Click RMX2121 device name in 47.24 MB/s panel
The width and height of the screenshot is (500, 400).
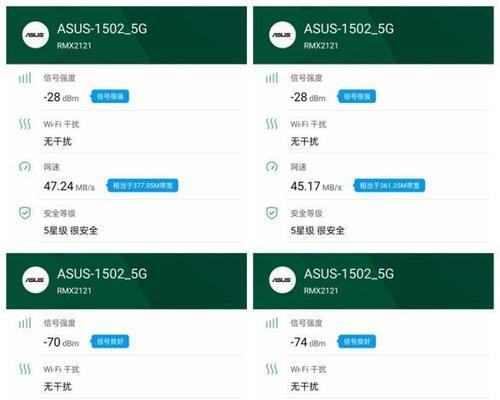(x=74, y=46)
